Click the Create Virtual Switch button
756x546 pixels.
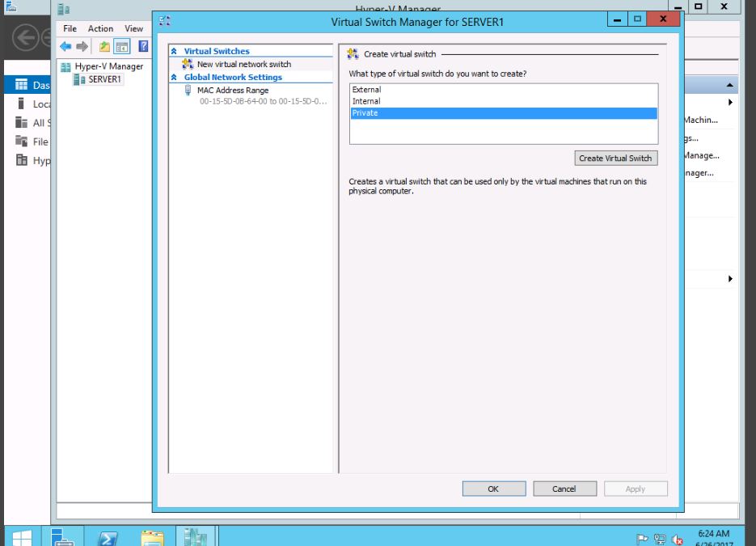click(615, 159)
